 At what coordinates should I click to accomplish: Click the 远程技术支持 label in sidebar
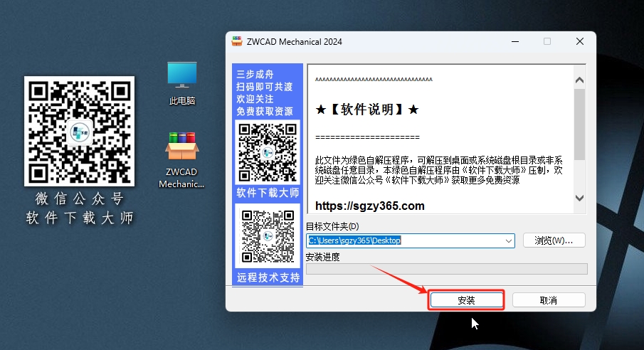coord(268,277)
